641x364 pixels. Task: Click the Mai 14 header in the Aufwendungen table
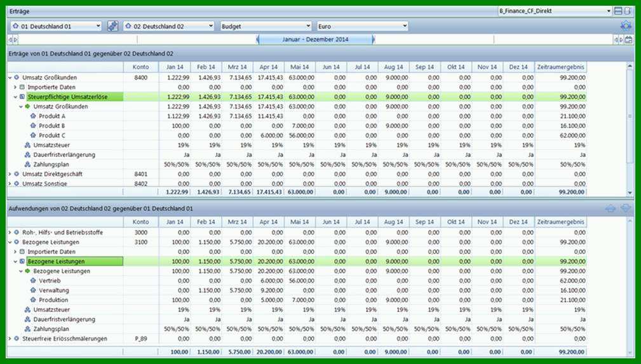tap(300, 222)
